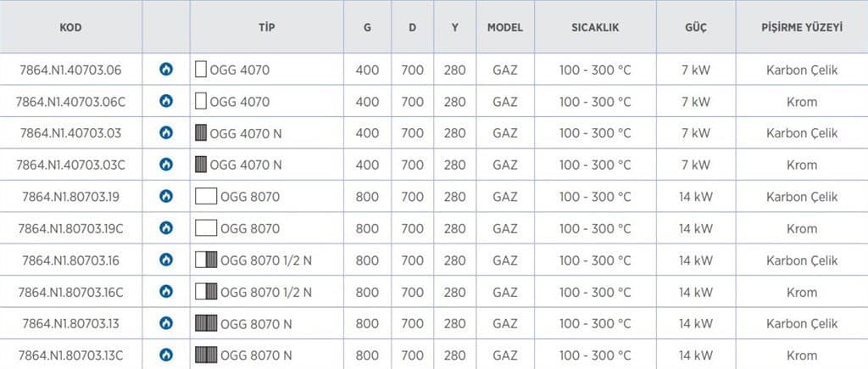The width and height of the screenshot is (868, 369).
Task: Click the smooth plate icon next to 7864.N1.40703.06C
Action: (201, 102)
